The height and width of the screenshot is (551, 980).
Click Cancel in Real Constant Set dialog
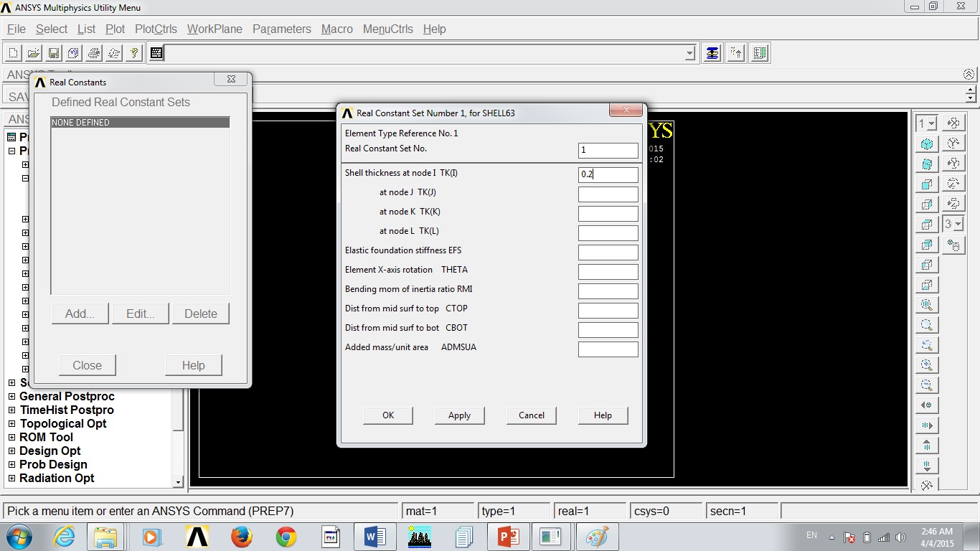coord(532,415)
